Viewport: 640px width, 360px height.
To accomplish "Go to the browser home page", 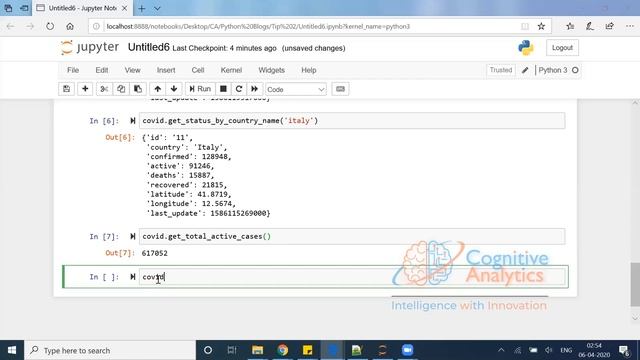I will pyautogui.click(x=70, y=27).
